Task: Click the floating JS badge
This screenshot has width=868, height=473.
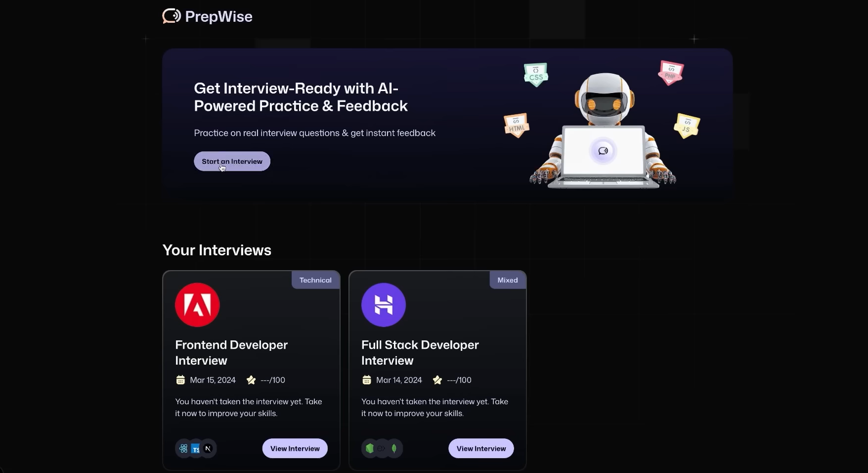Action: click(687, 126)
